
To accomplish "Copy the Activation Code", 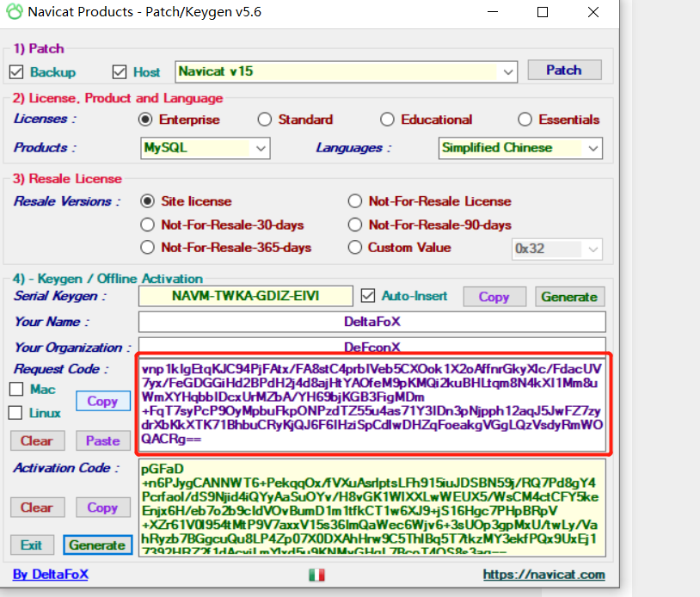I will (103, 508).
